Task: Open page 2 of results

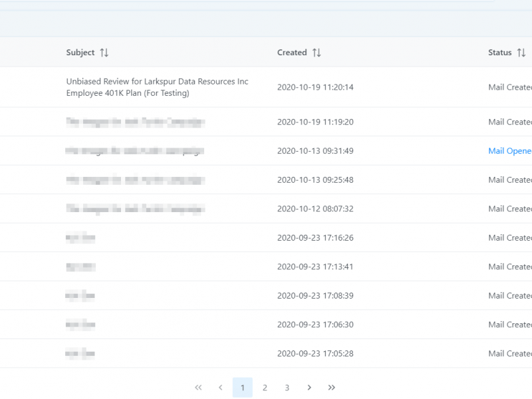Action: 265,388
